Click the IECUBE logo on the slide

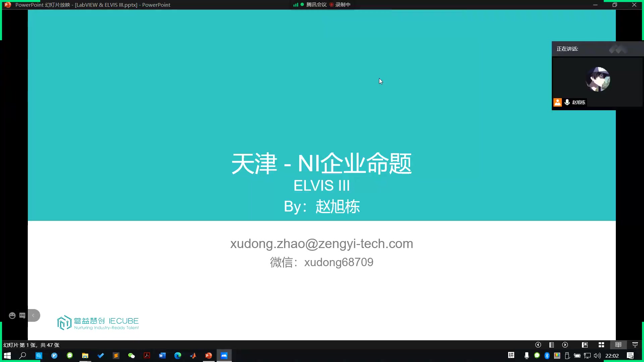(98, 323)
